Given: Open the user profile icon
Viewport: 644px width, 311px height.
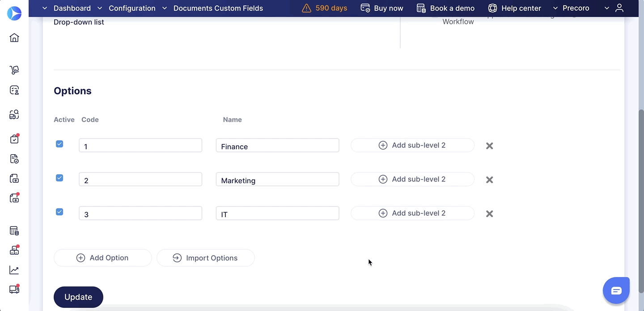Looking at the screenshot, I should pos(619,8).
